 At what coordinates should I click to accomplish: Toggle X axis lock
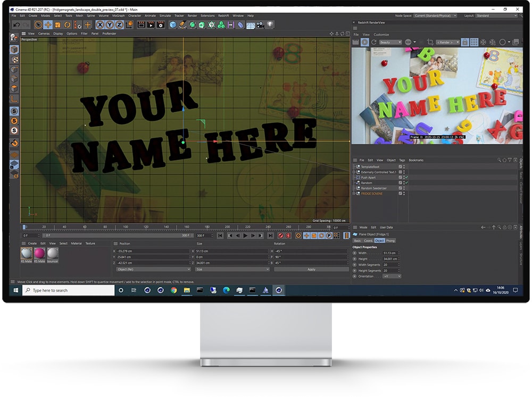(x=100, y=25)
